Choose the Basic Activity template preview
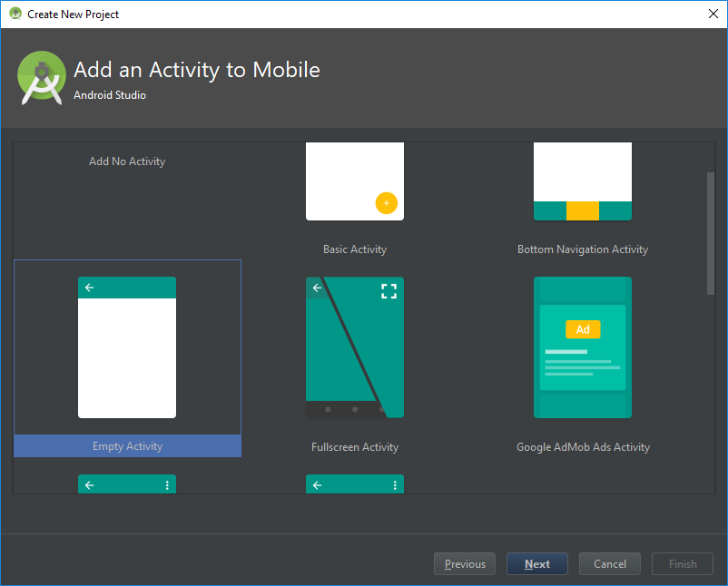Image resolution: width=728 pixels, height=586 pixels. click(x=354, y=181)
